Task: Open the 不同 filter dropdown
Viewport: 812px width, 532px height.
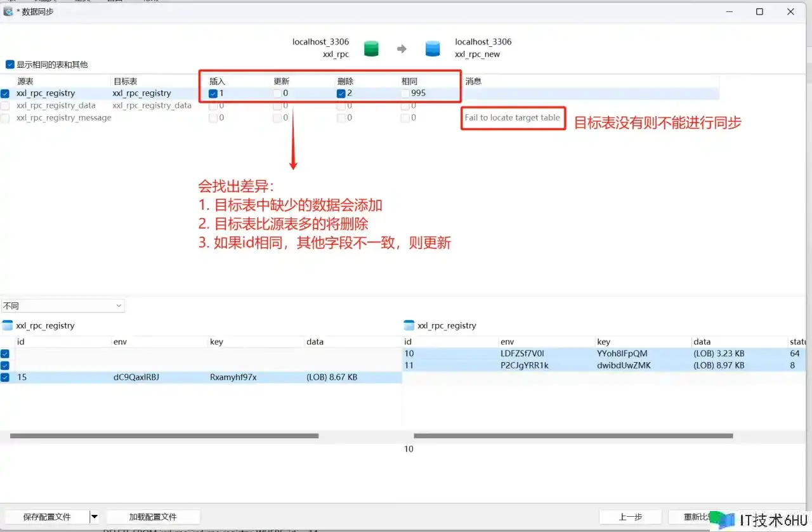Action: tap(63, 306)
